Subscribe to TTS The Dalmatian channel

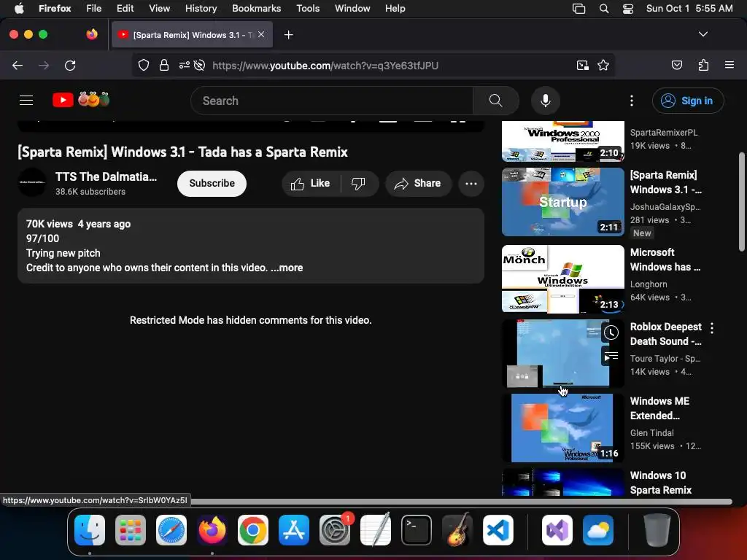coord(212,183)
